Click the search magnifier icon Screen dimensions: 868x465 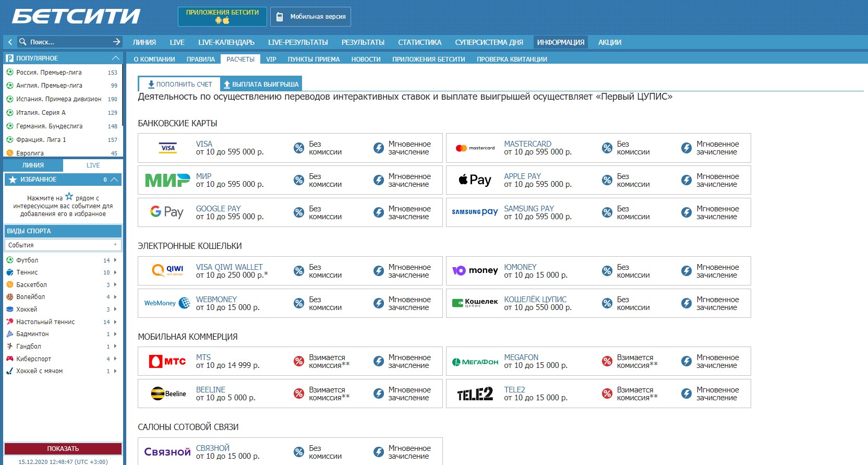[x=22, y=42]
